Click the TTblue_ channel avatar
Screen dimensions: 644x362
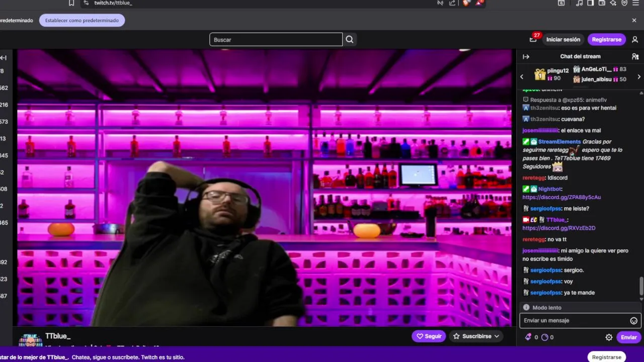click(30, 339)
